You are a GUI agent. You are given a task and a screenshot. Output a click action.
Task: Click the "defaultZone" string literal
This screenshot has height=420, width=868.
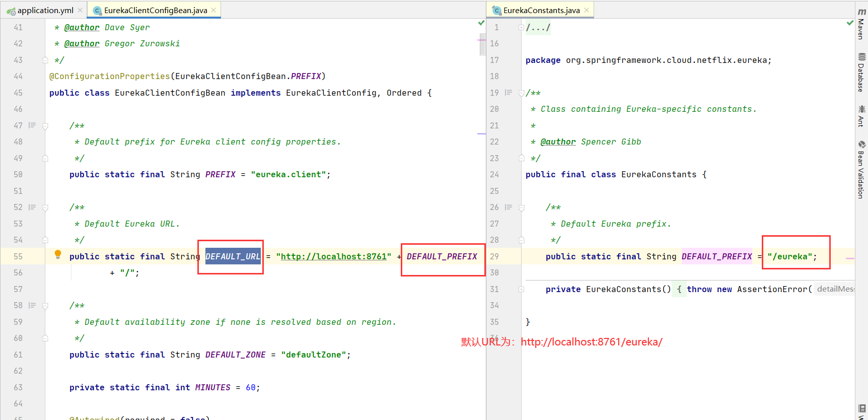coord(314,355)
